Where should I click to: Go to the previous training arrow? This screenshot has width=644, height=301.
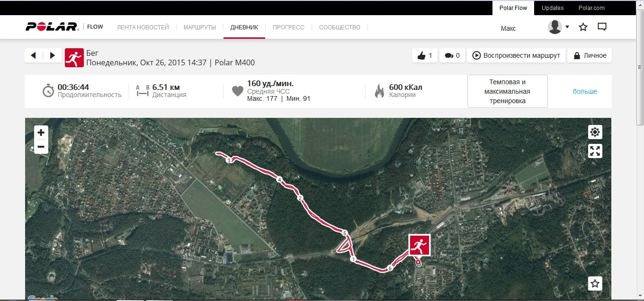(33, 55)
